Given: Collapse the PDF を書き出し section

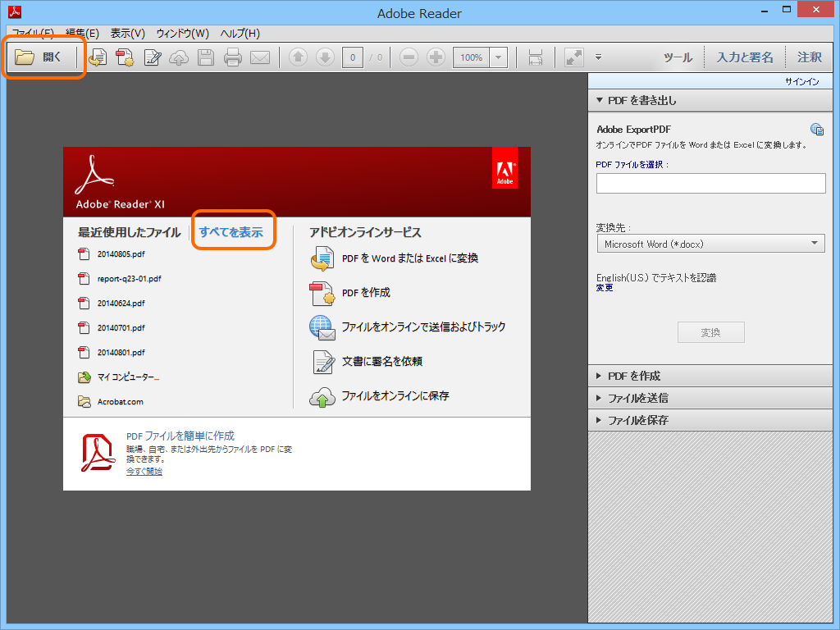Looking at the screenshot, I should (x=710, y=100).
